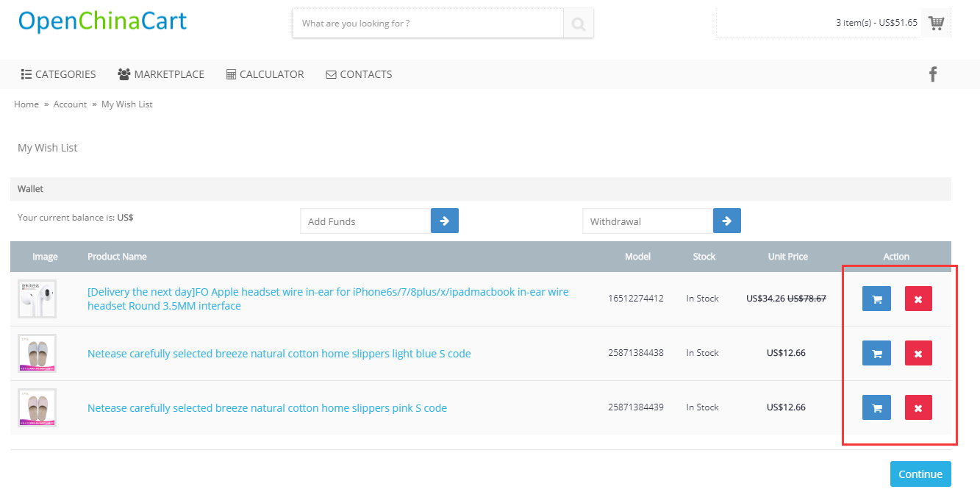The image size is (980, 503).
Task: Click the Stock column header
Action: coord(704,257)
